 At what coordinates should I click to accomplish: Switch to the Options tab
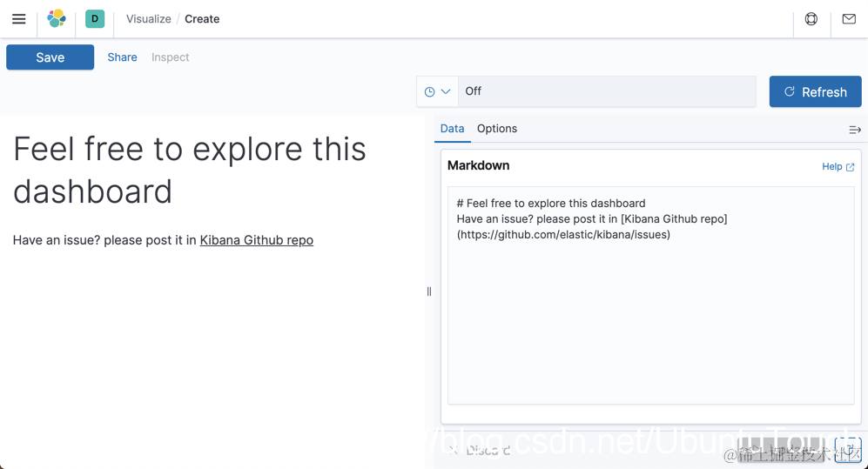pyautogui.click(x=497, y=129)
